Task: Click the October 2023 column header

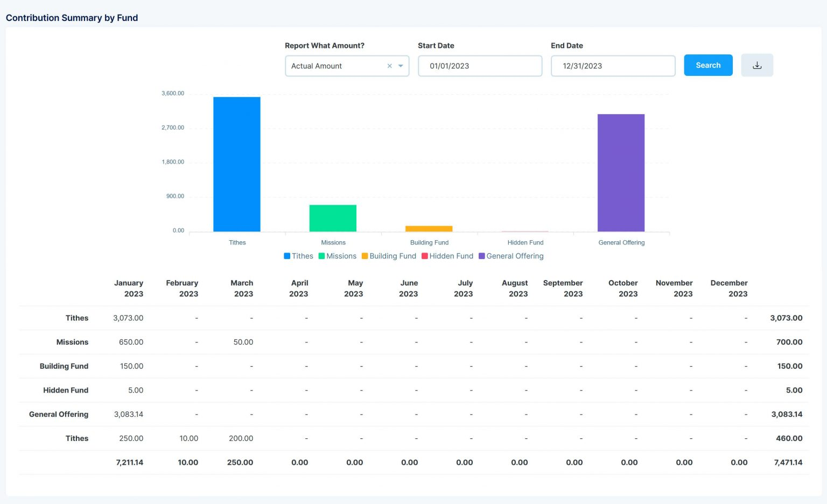Action: pyautogui.click(x=623, y=289)
